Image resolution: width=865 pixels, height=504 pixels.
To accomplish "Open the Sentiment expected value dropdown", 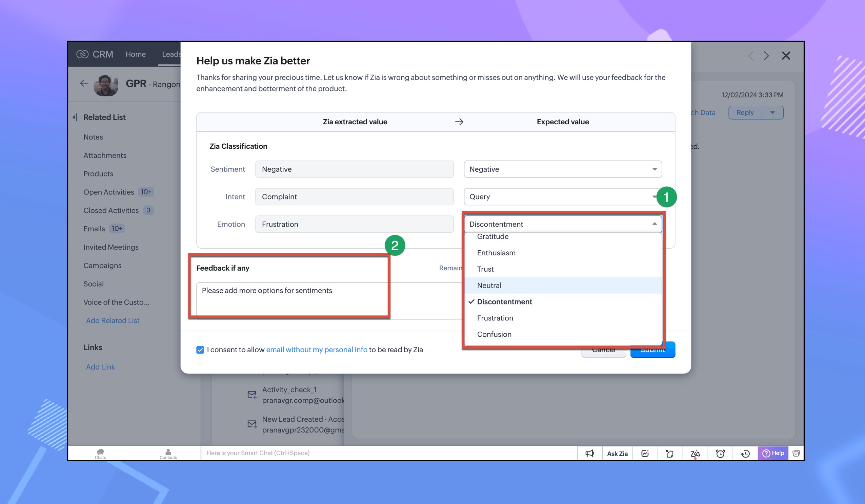I will (x=562, y=169).
